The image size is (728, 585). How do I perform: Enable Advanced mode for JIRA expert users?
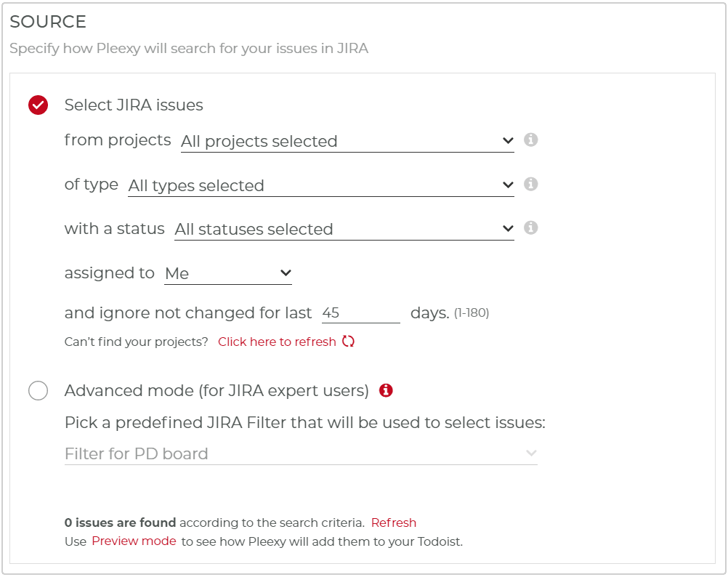click(x=38, y=390)
